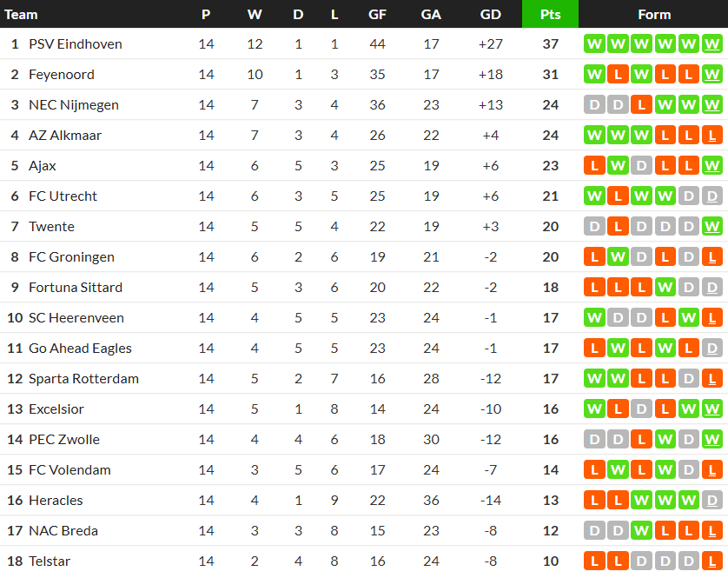728x578 pixels.
Task: Click the FC Utrecht team name
Action: (x=61, y=196)
